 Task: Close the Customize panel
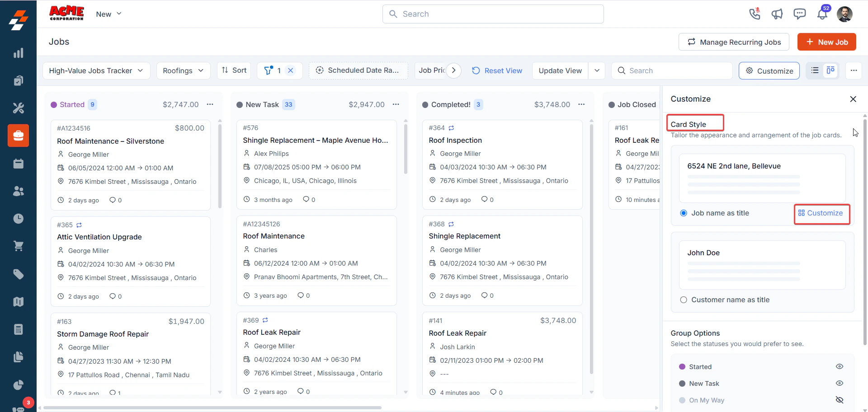[853, 99]
